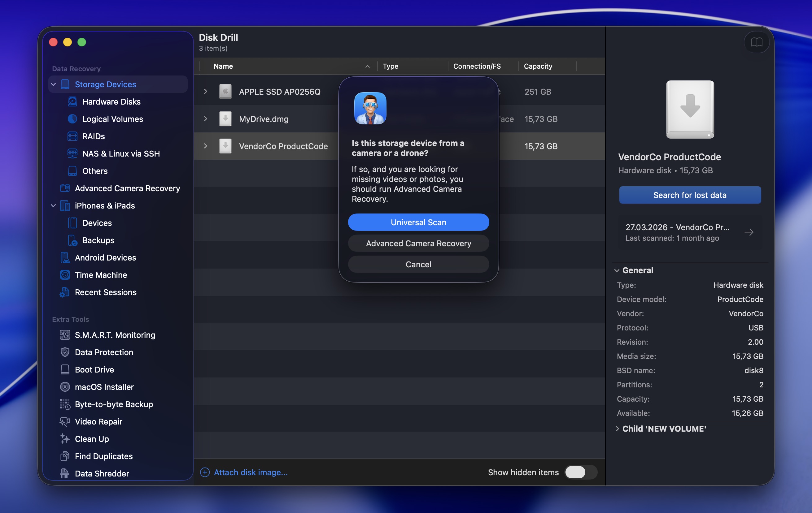Expand the Child 'NEW VOLUME' section
The image size is (812, 513).
[617, 429]
